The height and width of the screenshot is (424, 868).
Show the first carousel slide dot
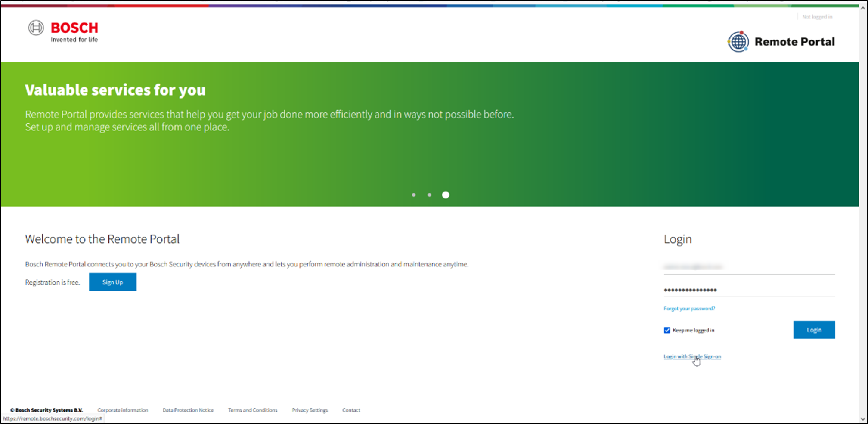point(414,195)
